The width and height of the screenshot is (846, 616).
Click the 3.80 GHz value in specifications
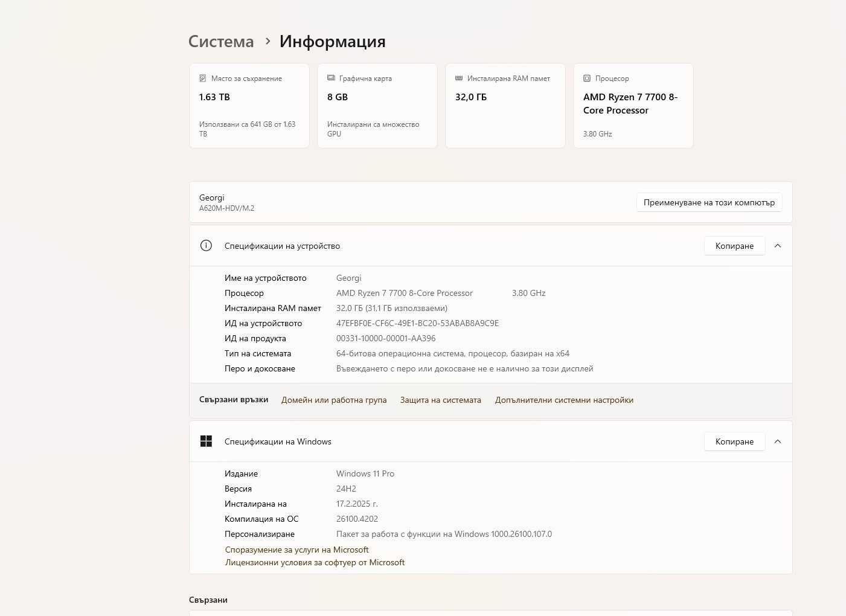click(x=528, y=293)
